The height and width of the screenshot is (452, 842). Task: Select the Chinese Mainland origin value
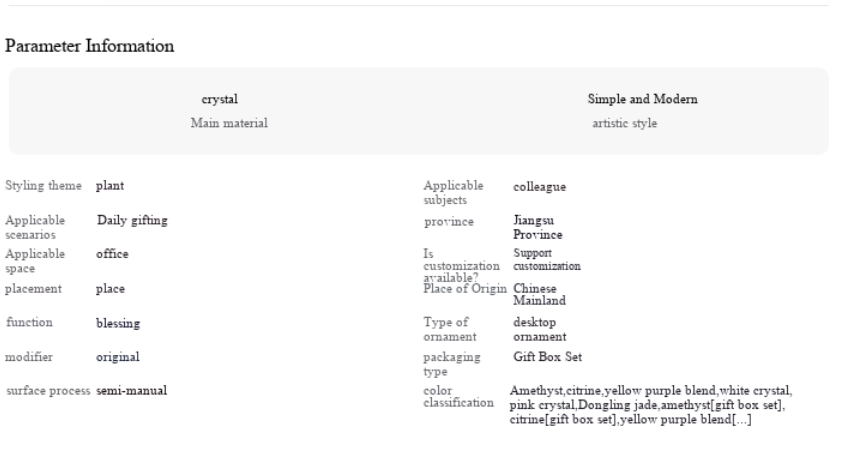click(x=539, y=295)
